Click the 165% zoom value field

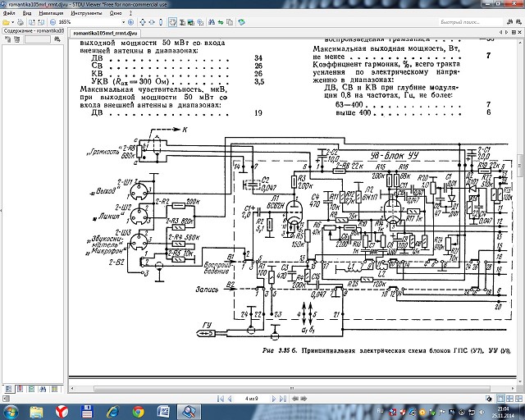(89, 22)
